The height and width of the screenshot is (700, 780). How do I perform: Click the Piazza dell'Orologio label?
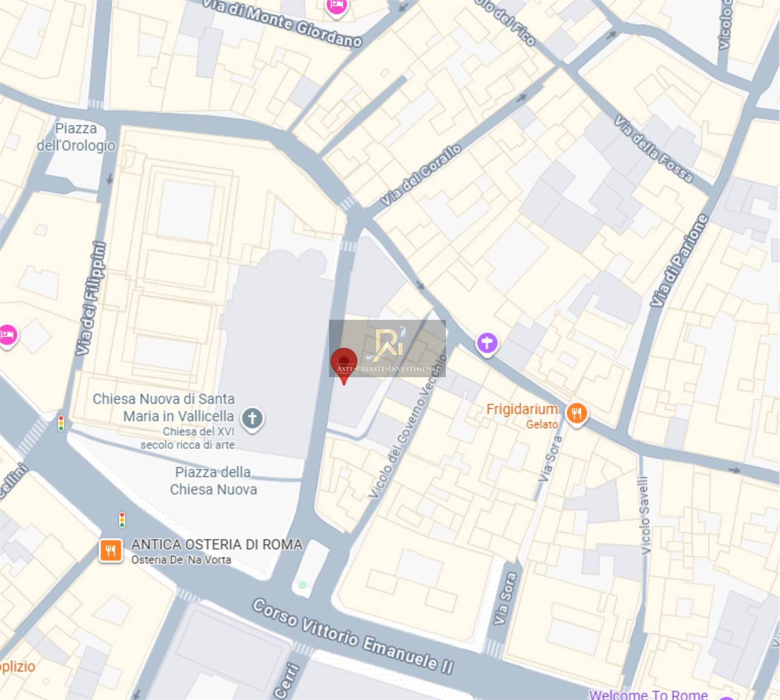77,137
